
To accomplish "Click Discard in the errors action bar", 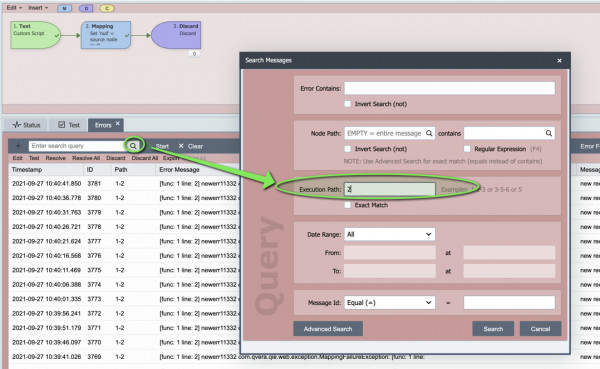I will (116, 158).
